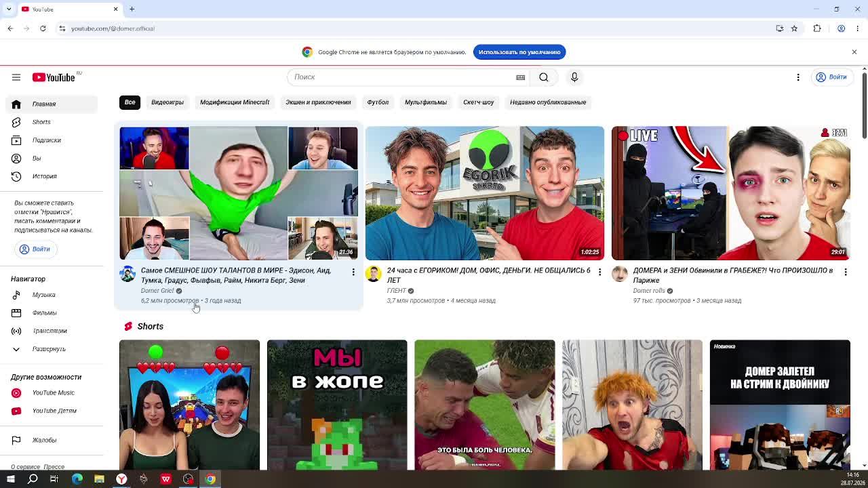This screenshot has height=488, width=868.
Task: Click Использовать по умолчанию button
Action: [519, 52]
